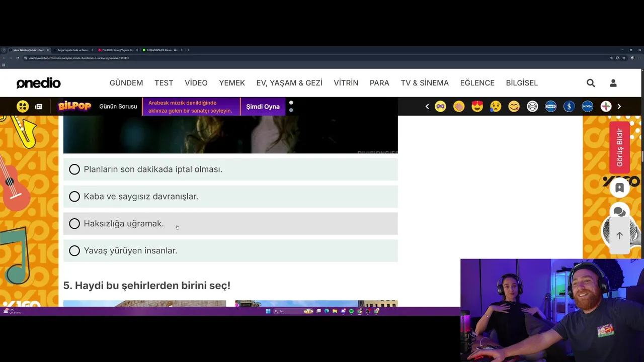The height and width of the screenshot is (362, 644).
Task: Click the Görüş Bildir feedback button
Action: coord(619,147)
